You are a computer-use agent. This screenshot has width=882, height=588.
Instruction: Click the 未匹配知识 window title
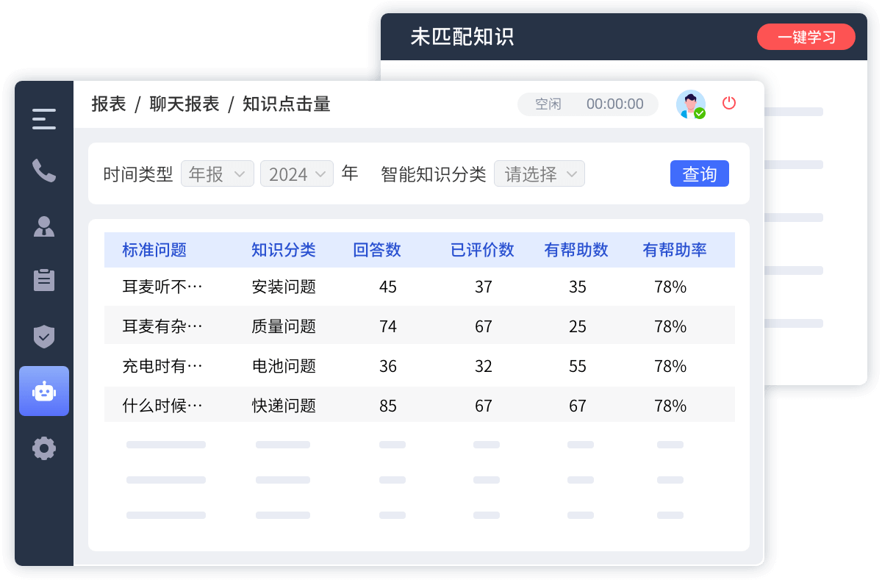point(462,37)
